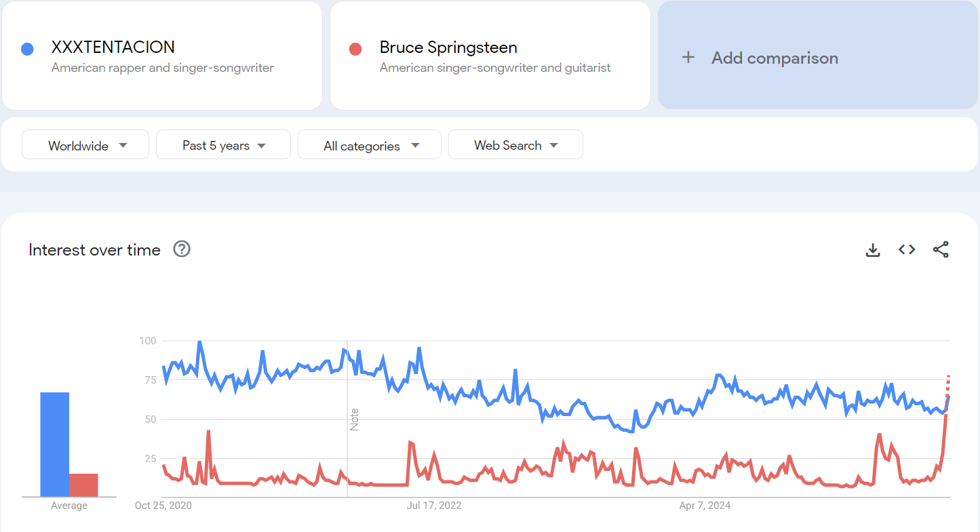This screenshot has width=980, height=532.
Task: Click the blue XXXTENTACION average bar
Action: pyautogui.click(x=54, y=444)
